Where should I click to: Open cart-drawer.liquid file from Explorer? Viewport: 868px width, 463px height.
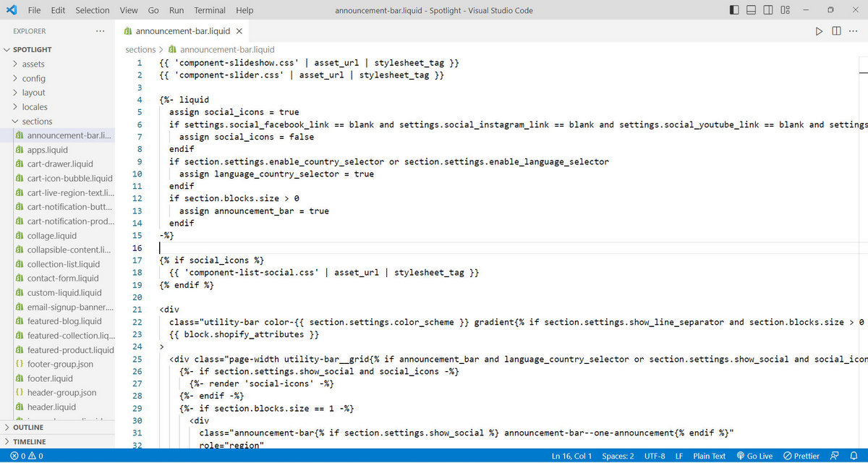[60, 164]
